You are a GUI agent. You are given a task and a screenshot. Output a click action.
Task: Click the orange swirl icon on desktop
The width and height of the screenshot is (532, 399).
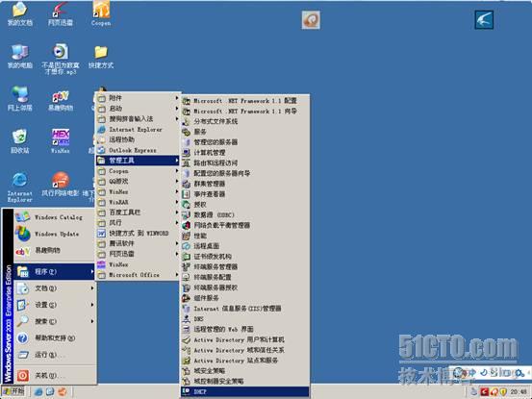[311, 20]
